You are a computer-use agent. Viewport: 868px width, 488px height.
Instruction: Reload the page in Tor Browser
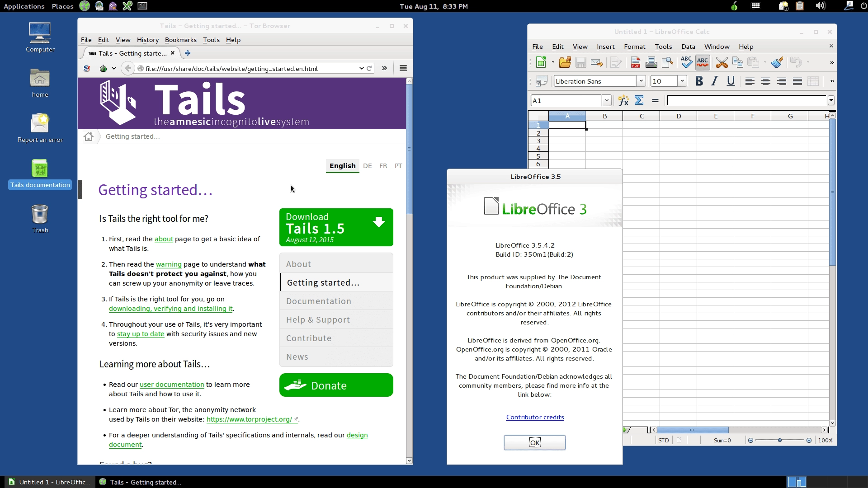click(369, 68)
